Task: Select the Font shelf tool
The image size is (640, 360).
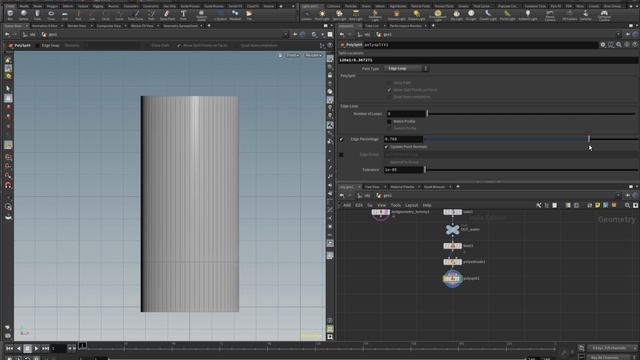Action: (183, 15)
